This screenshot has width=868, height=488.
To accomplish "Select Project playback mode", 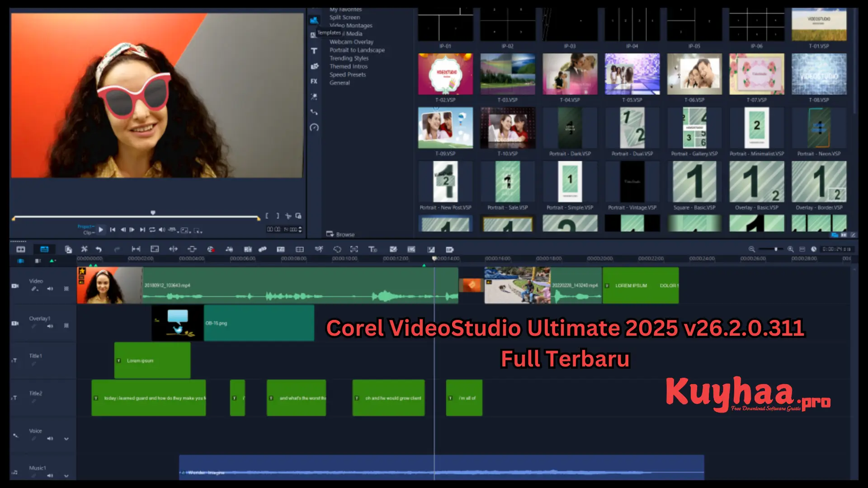I will pyautogui.click(x=86, y=226).
